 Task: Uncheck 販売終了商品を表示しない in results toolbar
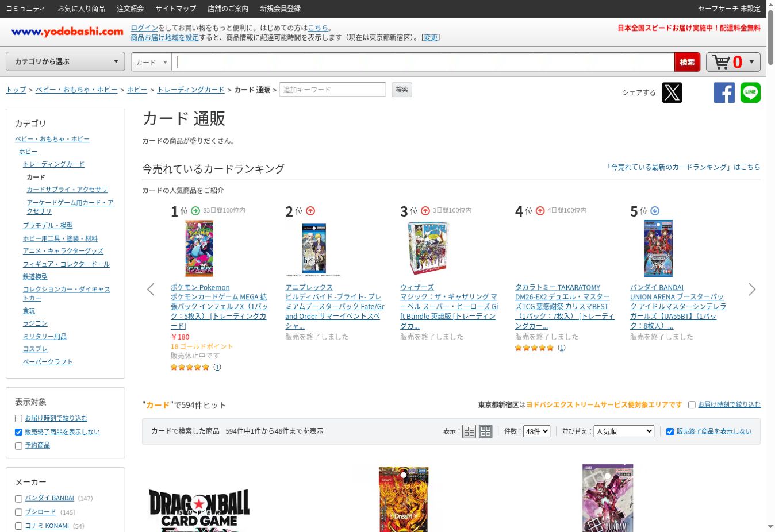pos(670,431)
